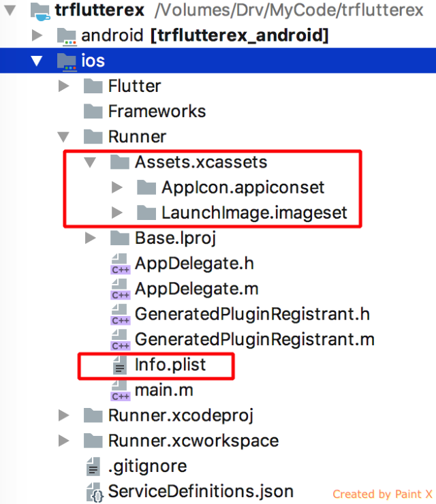
Task: Select the Frameworks folder
Action: 157,112
